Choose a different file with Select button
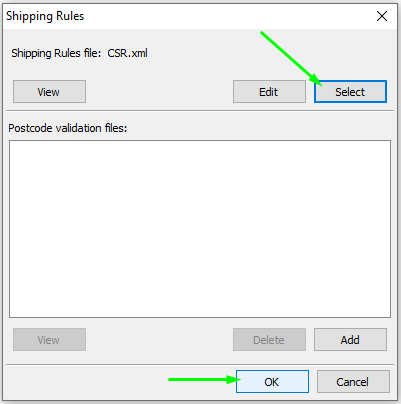This screenshot has height=404, width=401. click(x=350, y=91)
